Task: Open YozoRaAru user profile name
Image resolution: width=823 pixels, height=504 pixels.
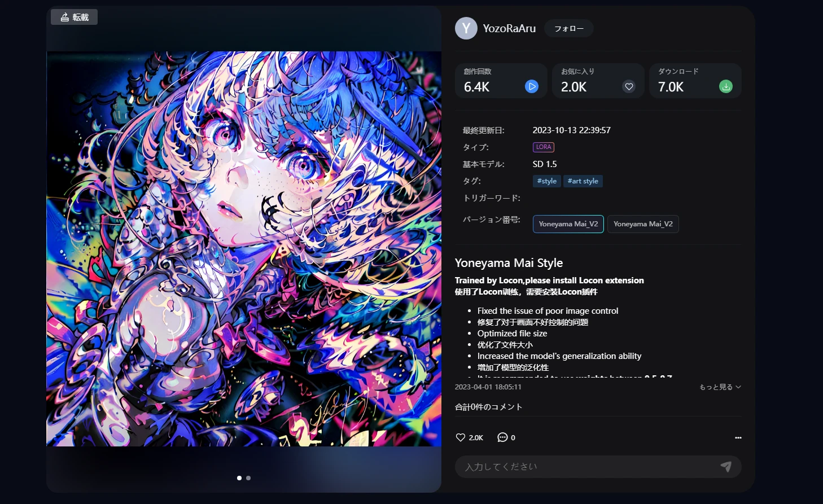Action: (509, 28)
